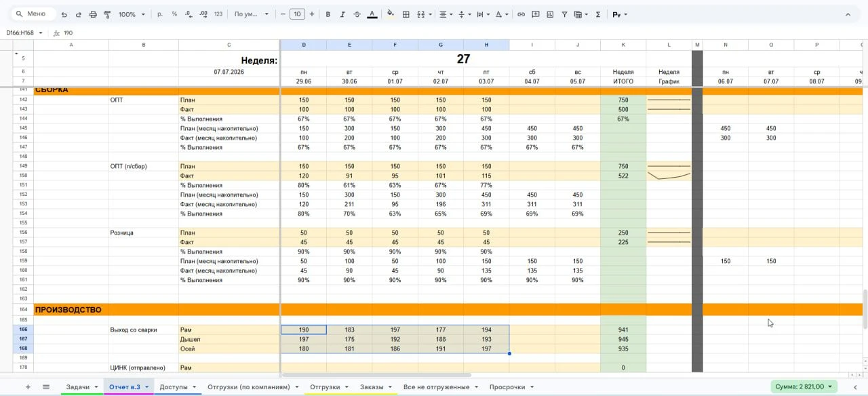Open the name box range dropdown
The image size is (868, 396).
click(x=41, y=33)
